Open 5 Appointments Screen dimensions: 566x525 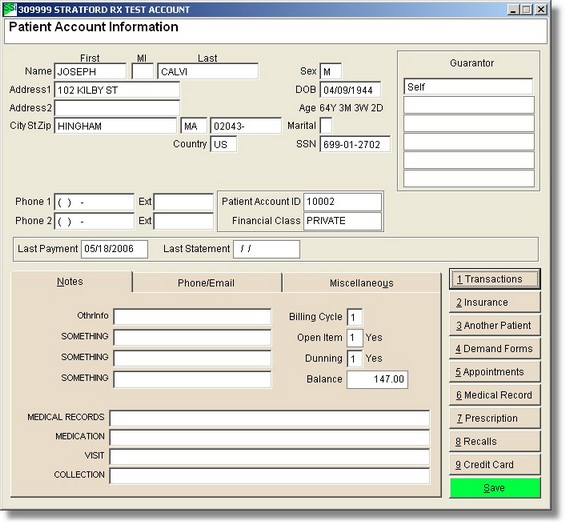point(495,372)
